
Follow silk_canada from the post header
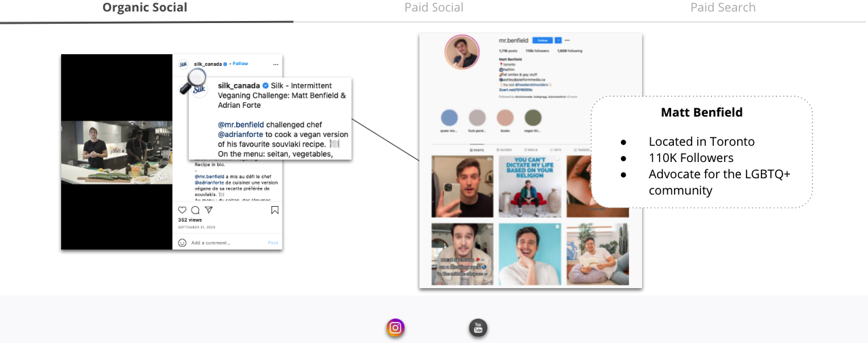click(x=240, y=64)
